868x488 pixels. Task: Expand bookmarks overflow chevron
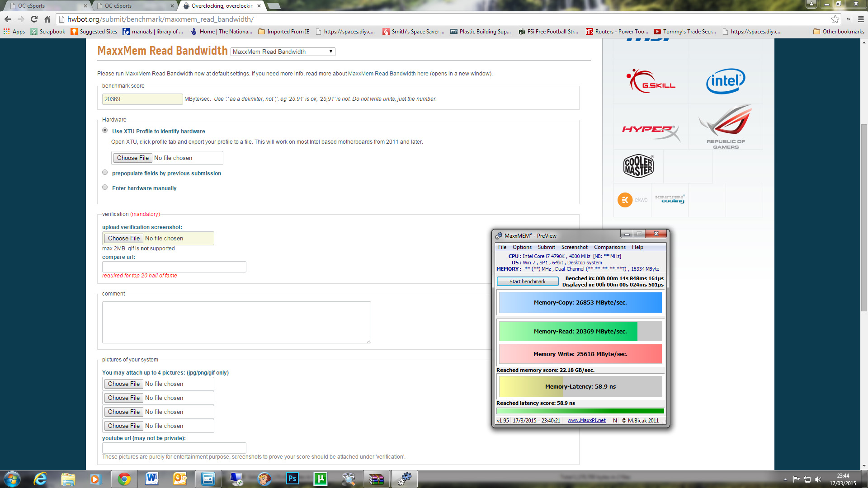(x=848, y=19)
